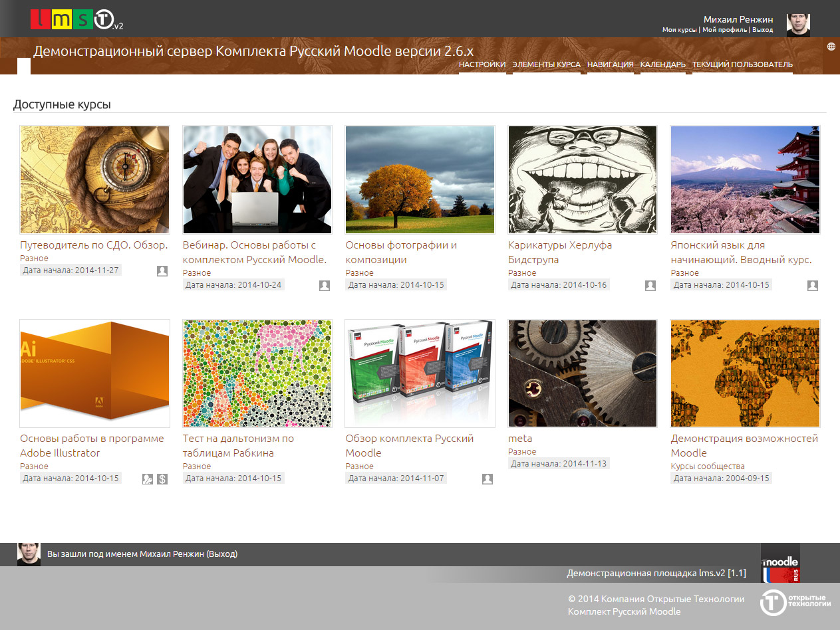Screen dimensions: 840x630
Task: Click Выход in the top header
Action: pyautogui.click(x=763, y=30)
